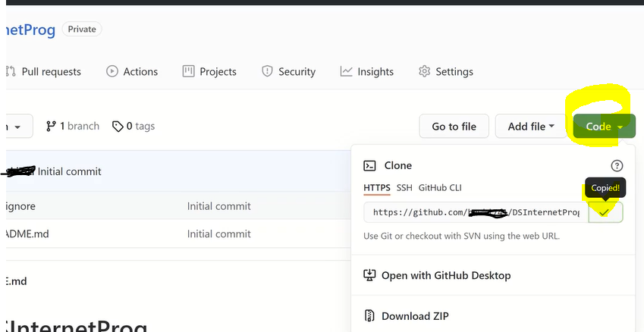Click the Pull requests icon
Image resolution: width=644 pixels, height=332 pixels.
coord(11,71)
